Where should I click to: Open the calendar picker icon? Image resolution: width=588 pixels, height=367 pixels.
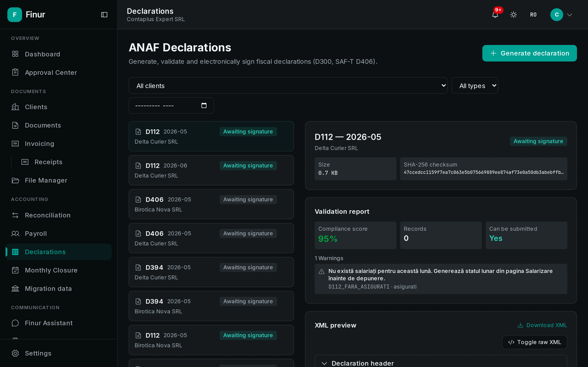204,105
